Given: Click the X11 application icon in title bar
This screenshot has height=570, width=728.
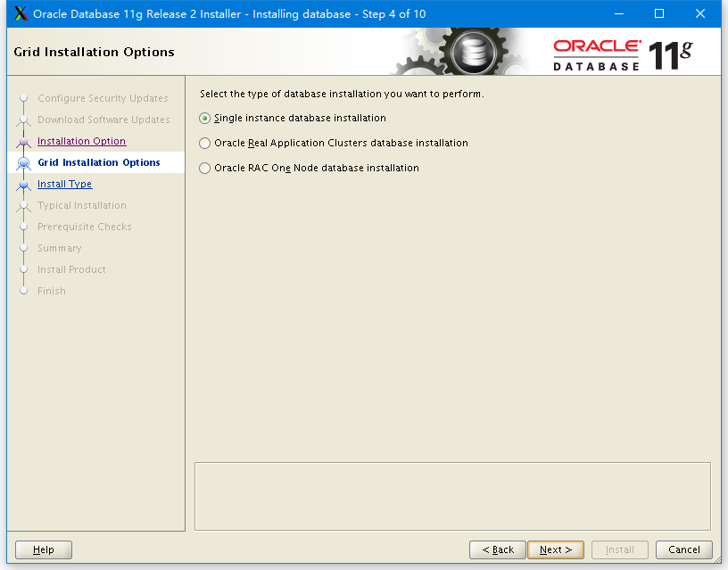Looking at the screenshot, I should tap(21, 14).
